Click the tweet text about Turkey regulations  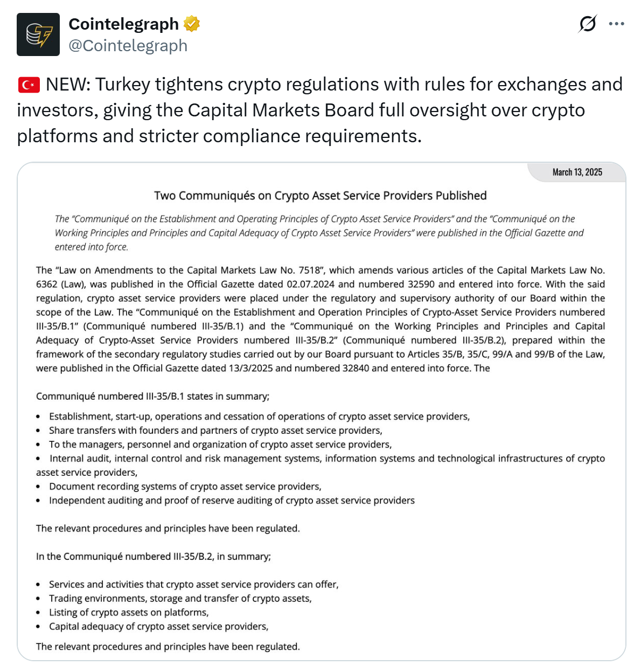click(x=320, y=110)
